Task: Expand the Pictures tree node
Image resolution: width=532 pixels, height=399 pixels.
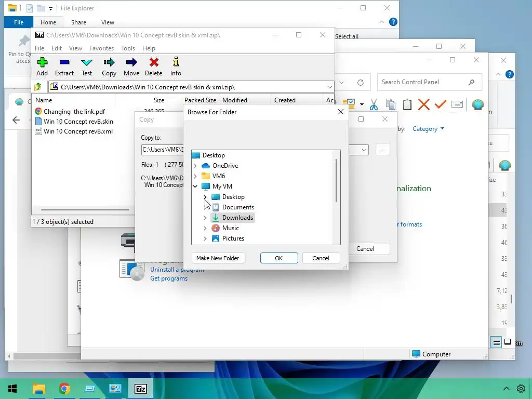Action: [205, 238]
